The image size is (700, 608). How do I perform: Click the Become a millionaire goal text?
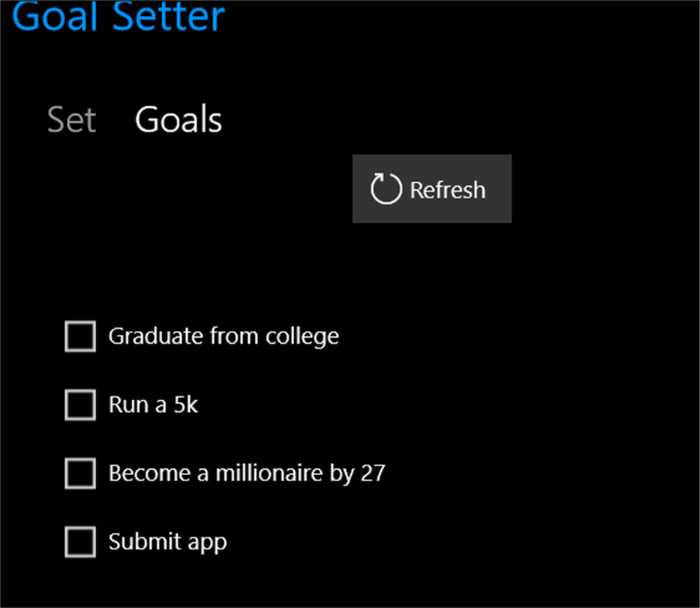tap(246, 474)
